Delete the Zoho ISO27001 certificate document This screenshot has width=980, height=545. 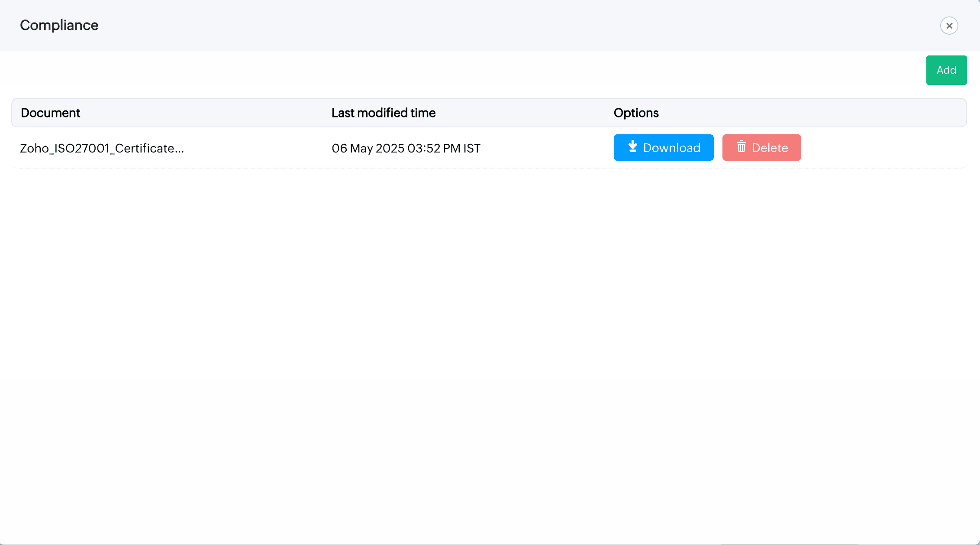click(x=761, y=148)
